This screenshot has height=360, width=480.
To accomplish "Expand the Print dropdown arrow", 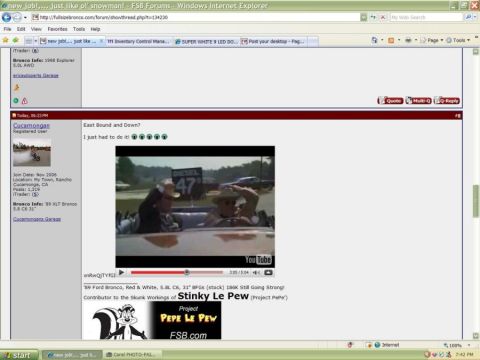I will pyautogui.click(x=416, y=40).
